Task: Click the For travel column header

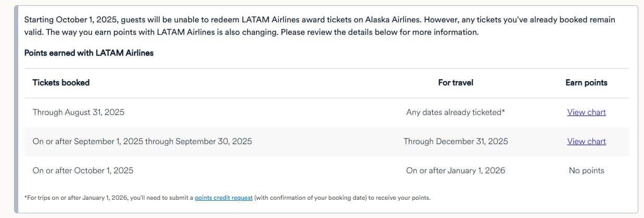Action: [456, 83]
